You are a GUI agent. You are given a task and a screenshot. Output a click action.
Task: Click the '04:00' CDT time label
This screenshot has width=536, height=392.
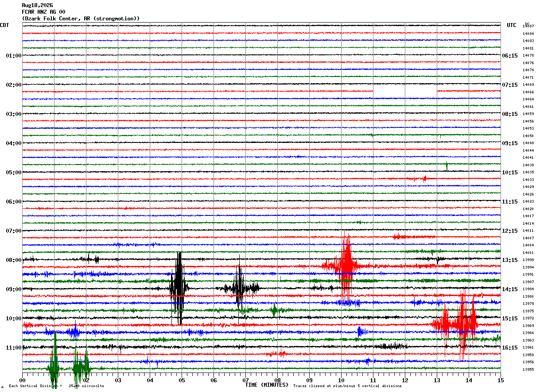[x=13, y=143]
